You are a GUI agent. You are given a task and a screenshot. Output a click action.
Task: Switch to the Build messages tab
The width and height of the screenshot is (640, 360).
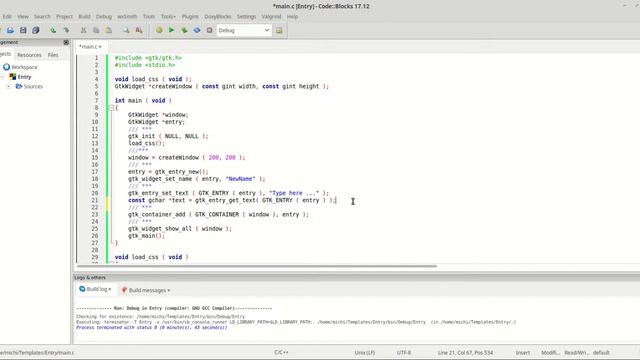(147, 290)
